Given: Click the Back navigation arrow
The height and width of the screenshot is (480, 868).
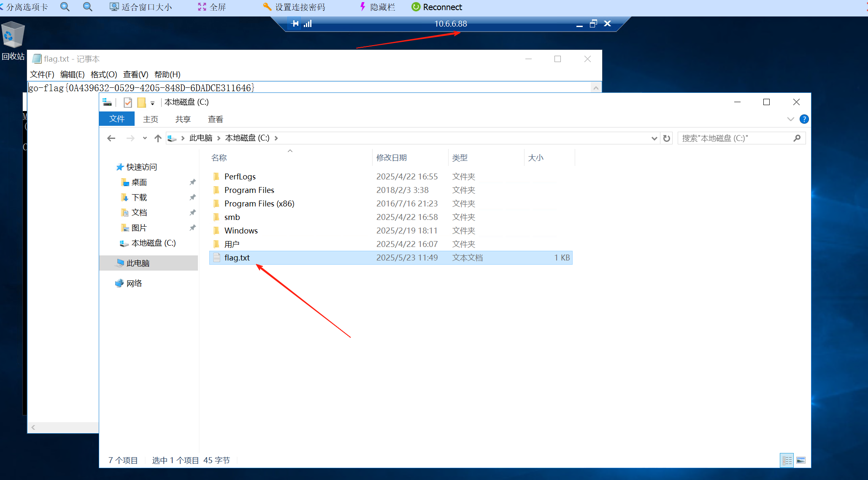Looking at the screenshot, I should [111, 138].
